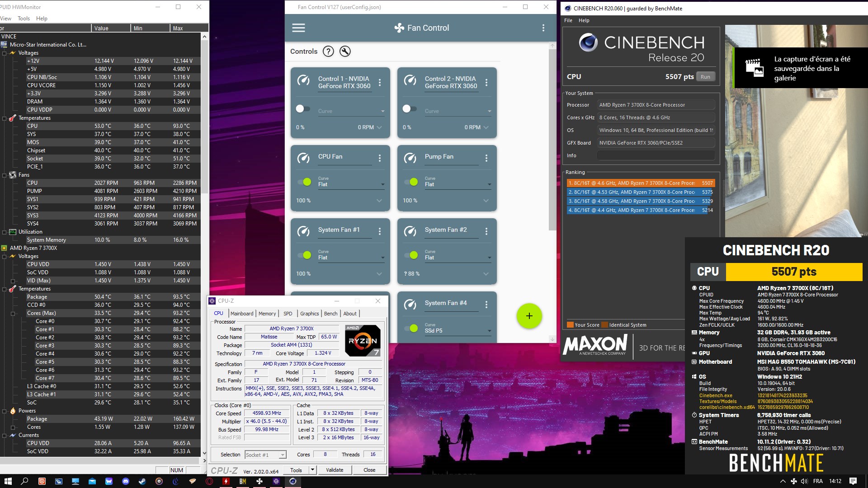Click the Controls help question mark icon

click(x=328, y=52)
